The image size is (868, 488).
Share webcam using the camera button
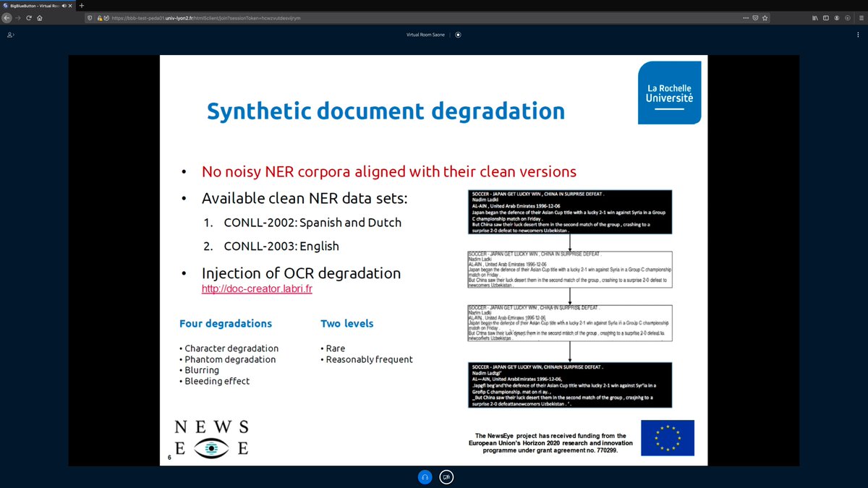[447, 476]
